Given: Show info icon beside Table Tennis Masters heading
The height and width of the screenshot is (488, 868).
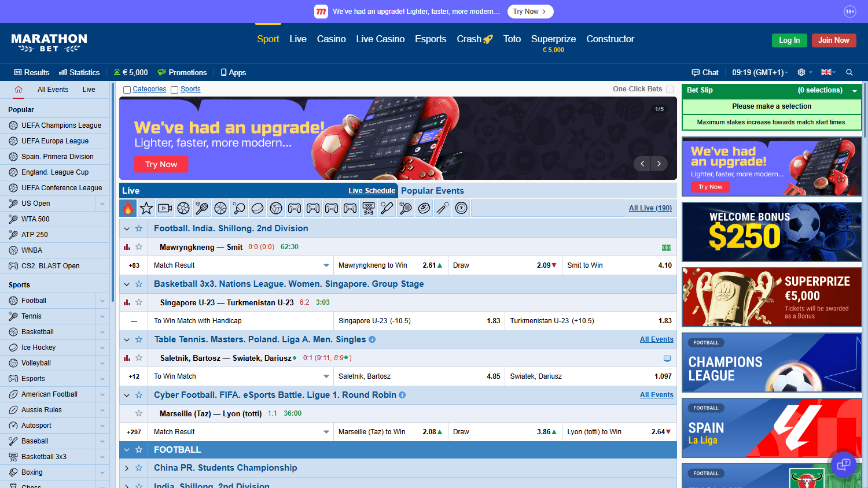Looking at the screenshot, I should pyautogui.click(x=372, y=339).
